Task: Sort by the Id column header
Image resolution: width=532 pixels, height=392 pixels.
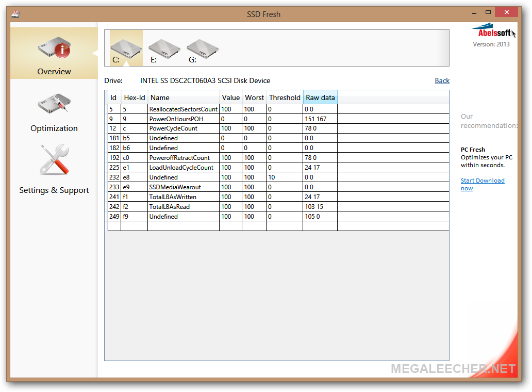Action: click(114, 98)
